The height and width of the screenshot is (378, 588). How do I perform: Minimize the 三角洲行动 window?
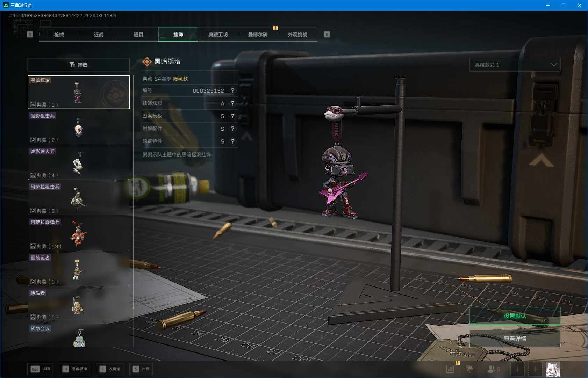click(548, 5)
